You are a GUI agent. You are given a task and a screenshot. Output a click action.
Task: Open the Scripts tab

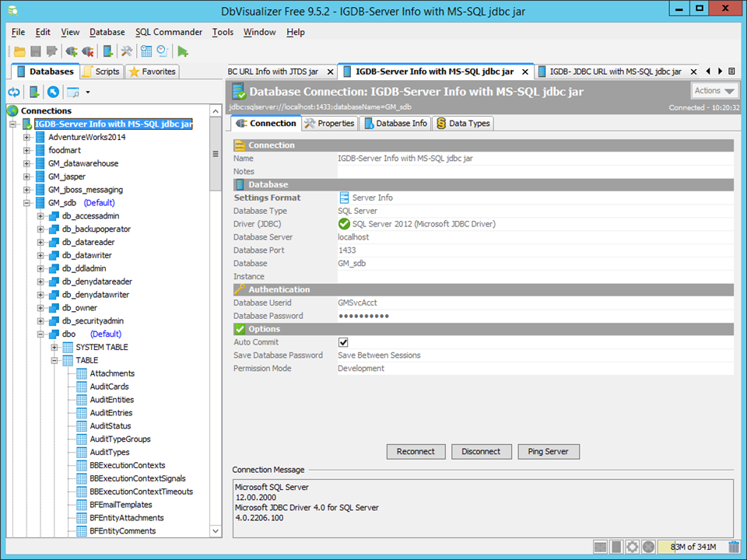(101, 72)
